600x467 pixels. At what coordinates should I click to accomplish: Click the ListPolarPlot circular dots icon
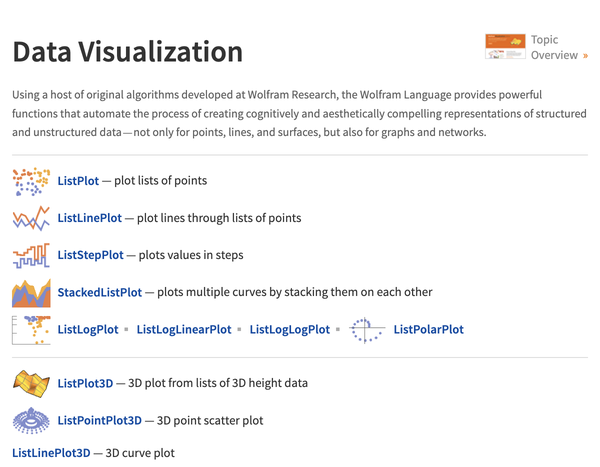point(367,330)
